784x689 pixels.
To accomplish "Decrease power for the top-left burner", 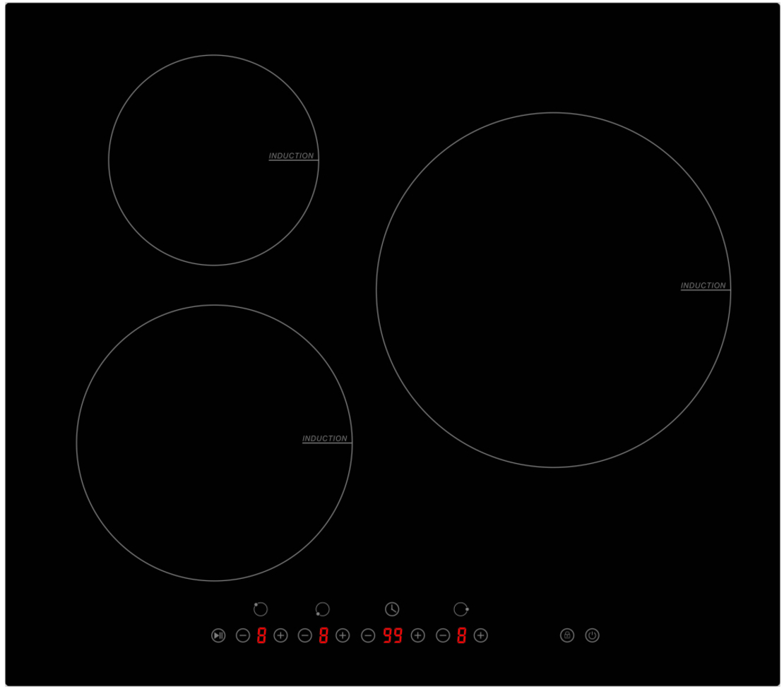I will 243,636.
